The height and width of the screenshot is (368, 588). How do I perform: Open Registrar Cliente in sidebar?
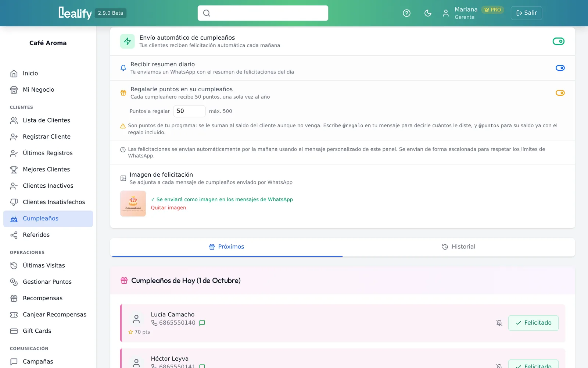[x=48, y=137]
